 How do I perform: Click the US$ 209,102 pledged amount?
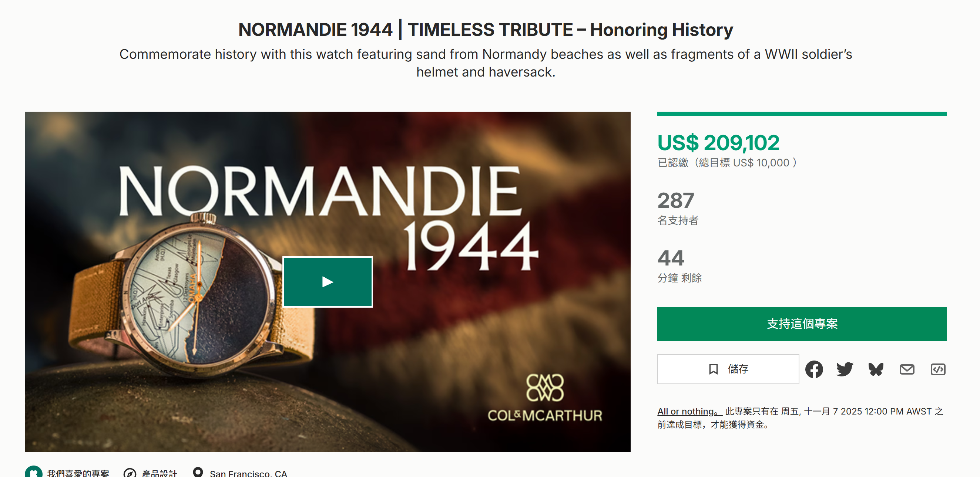pyautogui.click(x=718, y=142)
